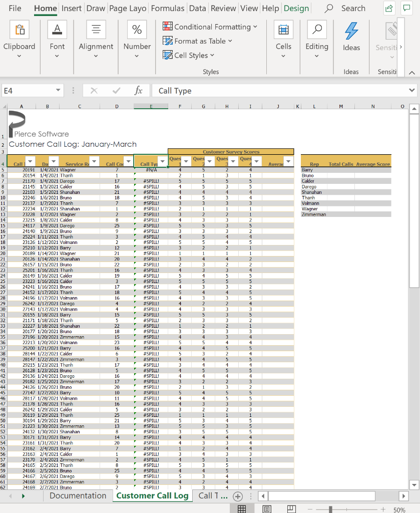Screen dimensions: 420x513
Task: Open the Average column filter dropdown
Action: coord(288,161)
